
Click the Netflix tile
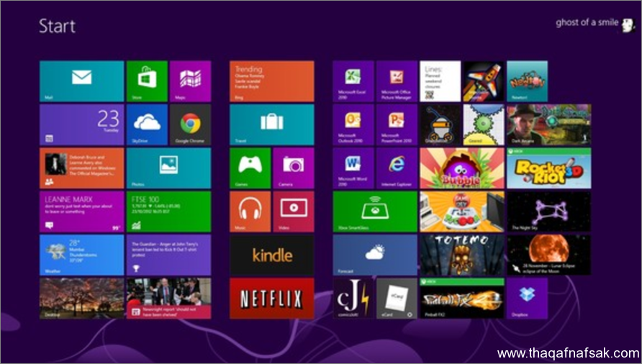pyautogui.click(x=271, y=299)
